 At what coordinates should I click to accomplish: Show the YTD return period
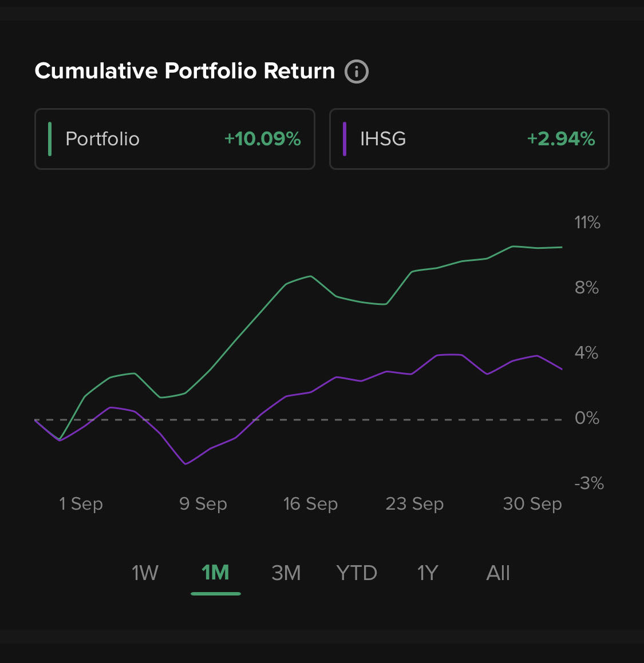[x=357, y=573]
